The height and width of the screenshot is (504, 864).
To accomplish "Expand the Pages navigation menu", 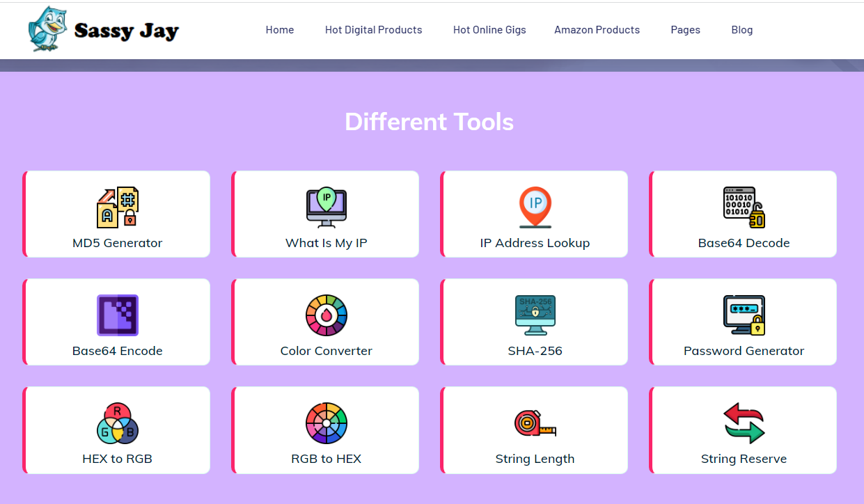I will click(685, 30).
